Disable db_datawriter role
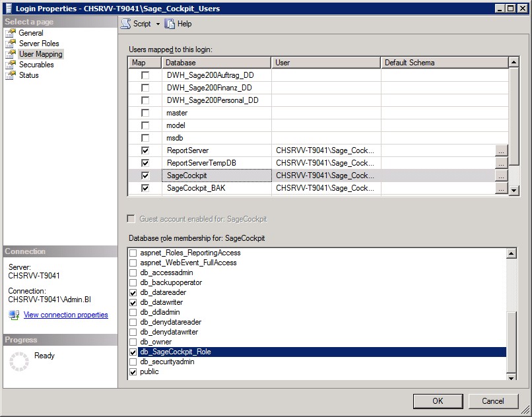The height and width of the screenshot is (417, 532). (x=133, y=303)
